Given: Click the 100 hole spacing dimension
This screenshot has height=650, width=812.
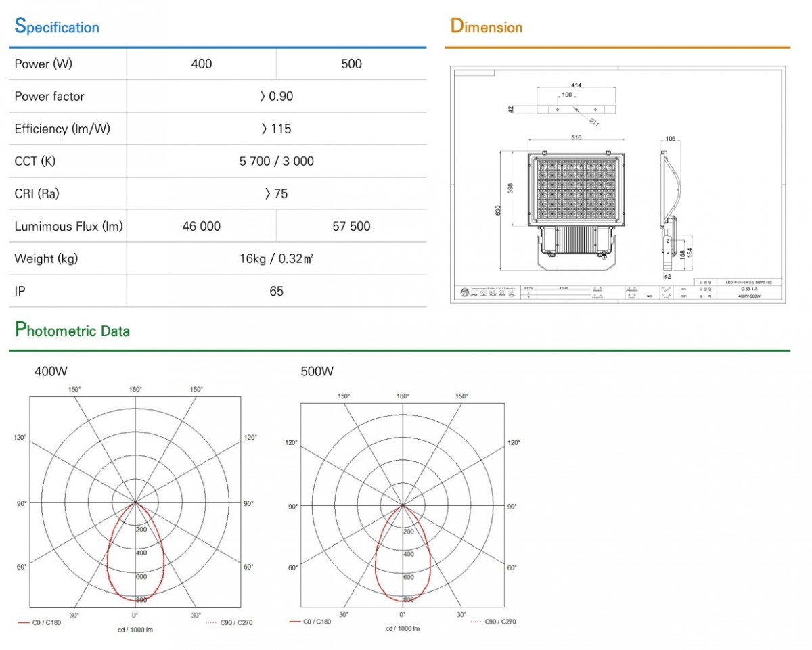Looking at the screenshot, I should 567,95.
